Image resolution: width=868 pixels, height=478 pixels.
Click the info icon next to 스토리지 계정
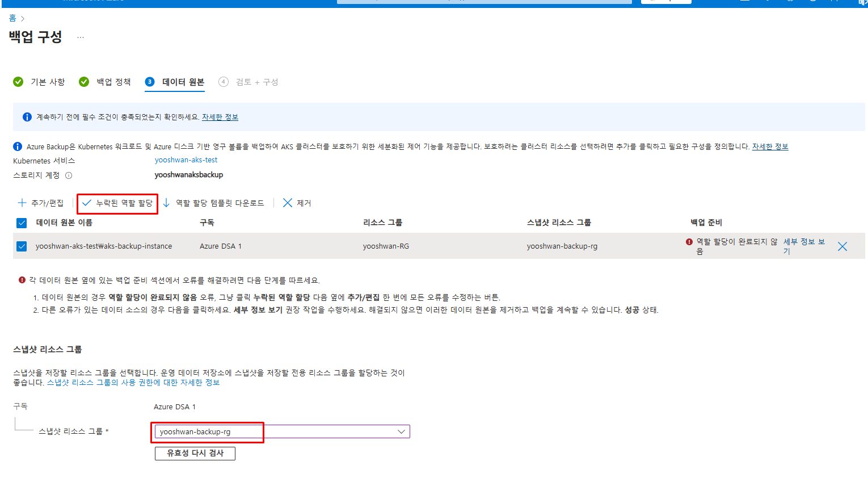point(69,175)
